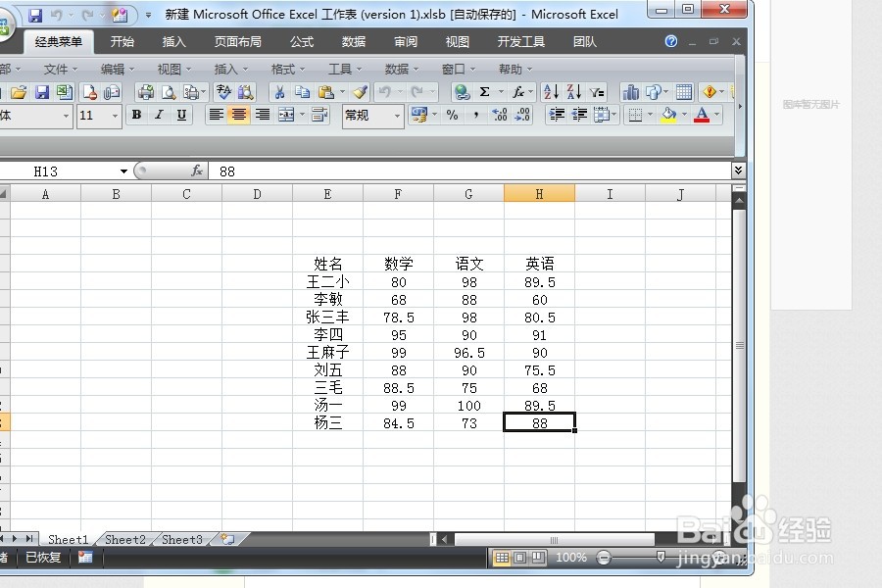Viewport: 882px width, 588px height.
Task: Sort descending with Z-A icon
Action: coord(573,92)
